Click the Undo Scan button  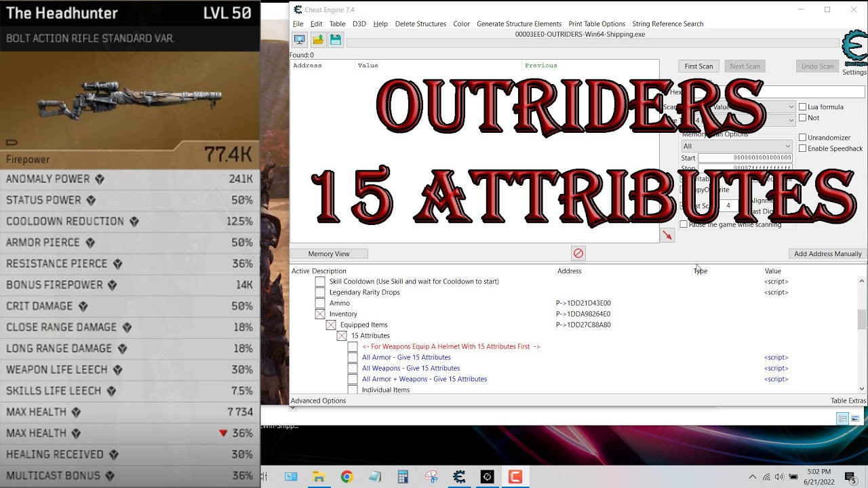(x=817, y=66)
